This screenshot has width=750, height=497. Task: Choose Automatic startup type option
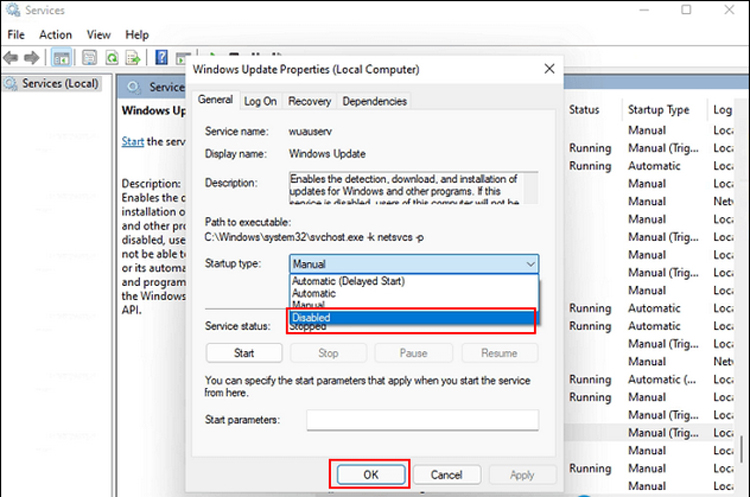(414, 293)
